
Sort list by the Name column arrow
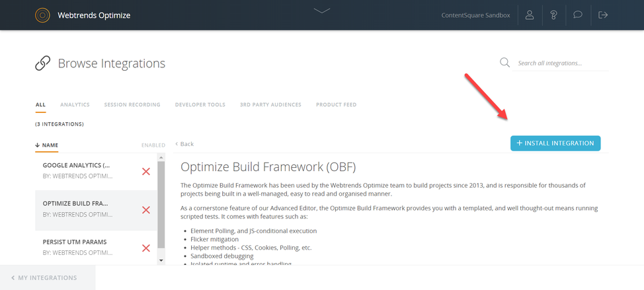37,145
